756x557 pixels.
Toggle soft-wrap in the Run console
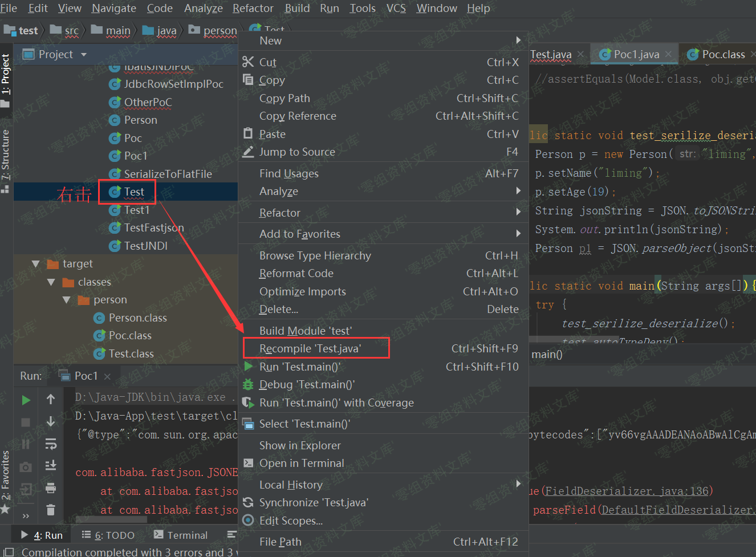click(51, 444)
